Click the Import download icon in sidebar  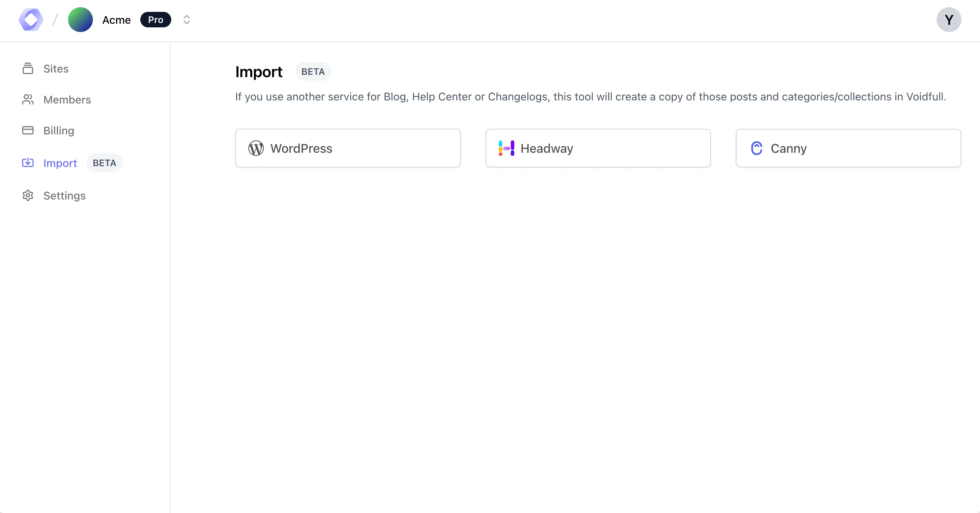point(28,163)
